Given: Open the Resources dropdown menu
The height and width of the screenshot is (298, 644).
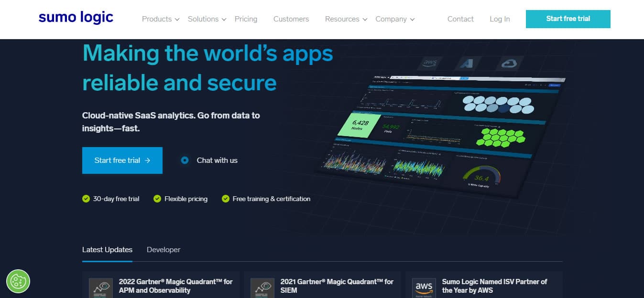Looking at the screenshot, I should (x=346, y=19).
